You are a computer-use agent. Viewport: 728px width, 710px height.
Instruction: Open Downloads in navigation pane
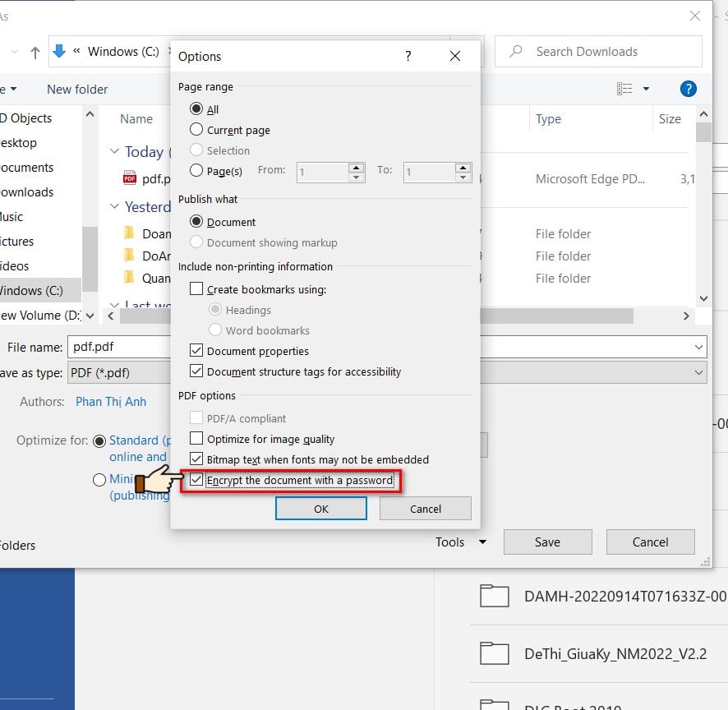click(x=26, y=192)
